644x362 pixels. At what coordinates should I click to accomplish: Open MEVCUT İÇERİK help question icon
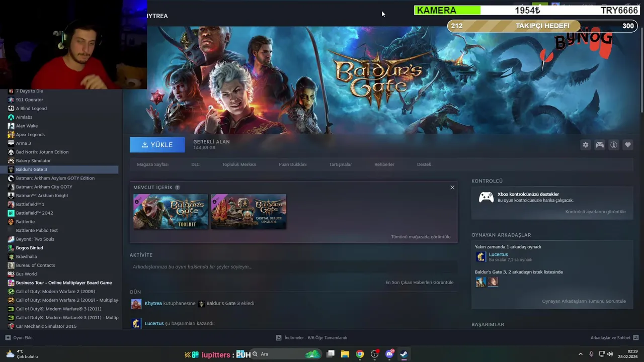pos(177,188)
